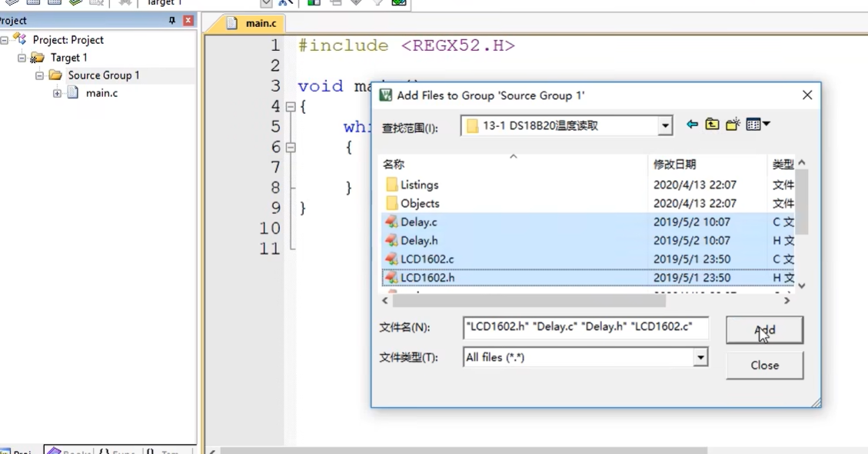868x454 pixels.
Task: Sort files by 修改日期 column
Action: click(x=707, y=164)
